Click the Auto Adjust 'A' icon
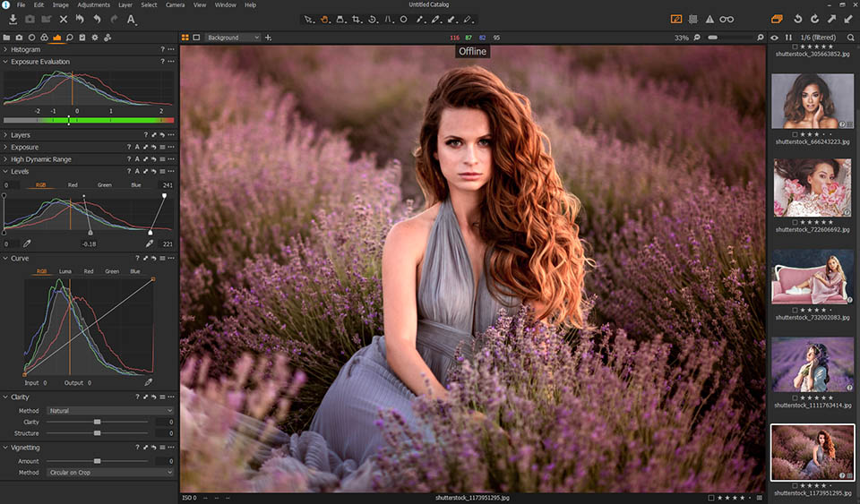The width and height of the screenshot is (860, 504). [x=131, y=20]
